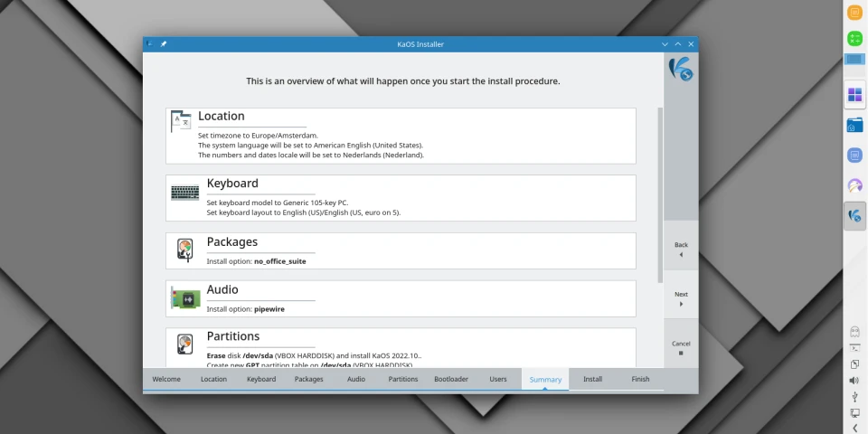The width and height of the screenshot is (868, 434).
Task: Click the Keyboard section icon
Action: (185, 193)
